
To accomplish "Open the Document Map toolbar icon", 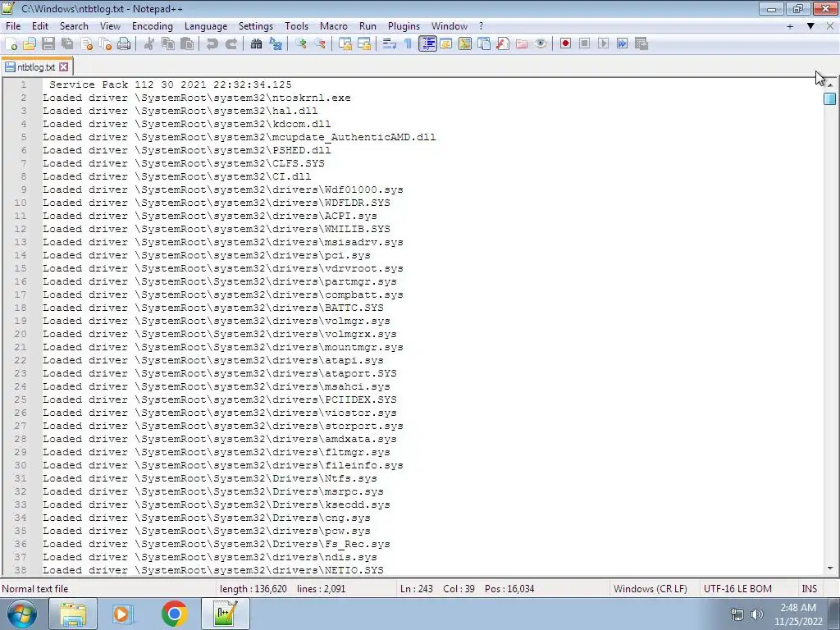I will 465,44.
